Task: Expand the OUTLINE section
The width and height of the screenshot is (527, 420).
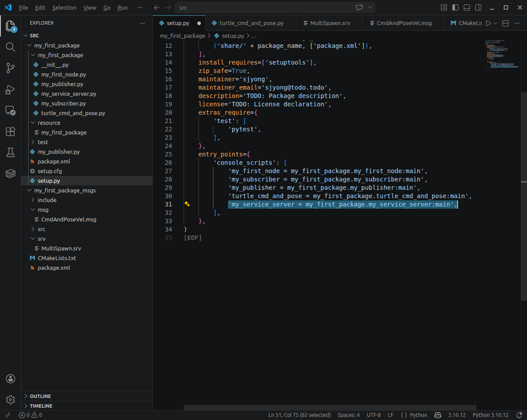Action: point(87,396)
